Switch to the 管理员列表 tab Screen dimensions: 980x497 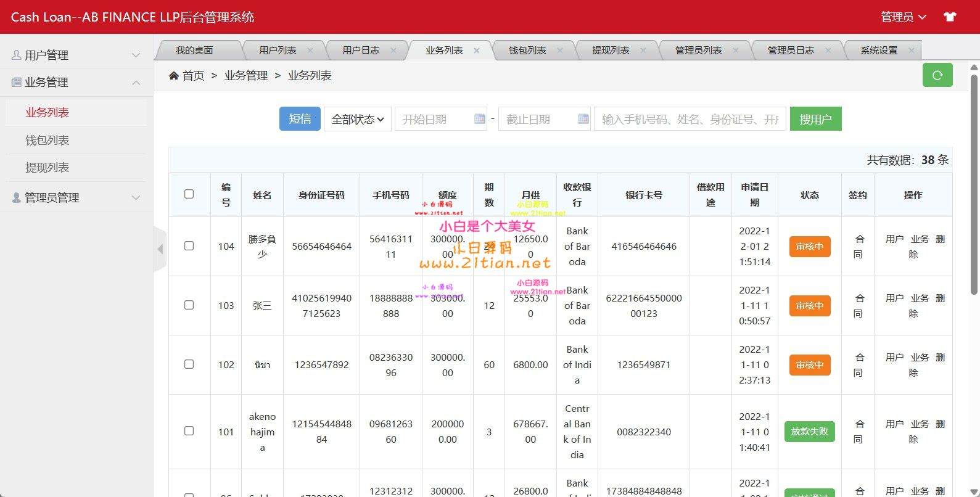point(698,51)
